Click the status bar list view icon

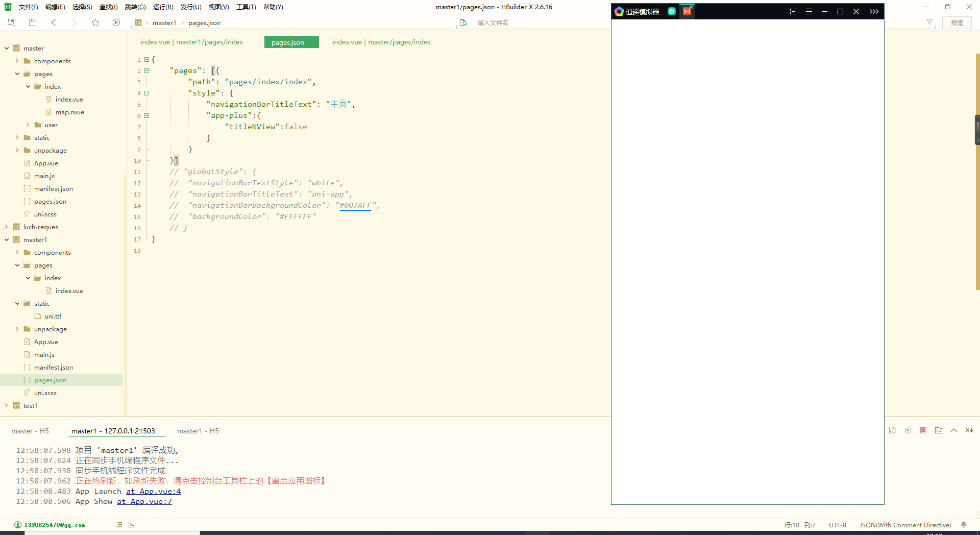point(119,524)
